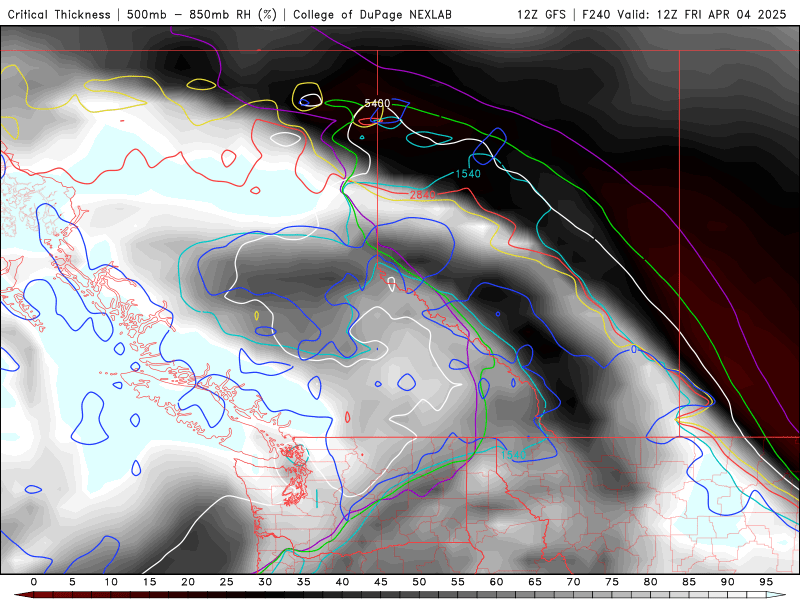
Task: Select the colorbar tick label '90'
Action: pyautogui.click(x=728, y=582)
